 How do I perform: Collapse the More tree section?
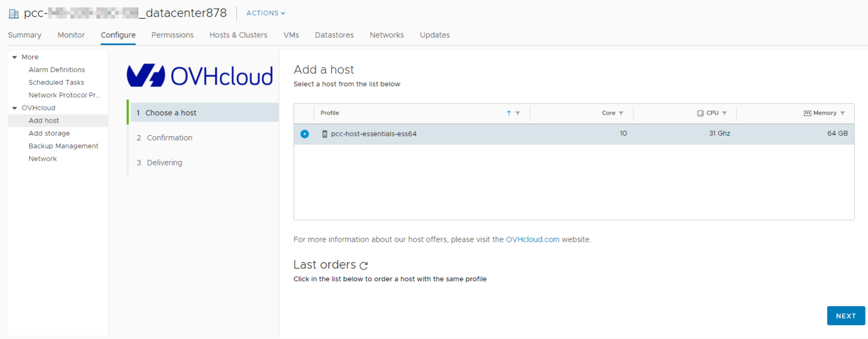point(15,57)
